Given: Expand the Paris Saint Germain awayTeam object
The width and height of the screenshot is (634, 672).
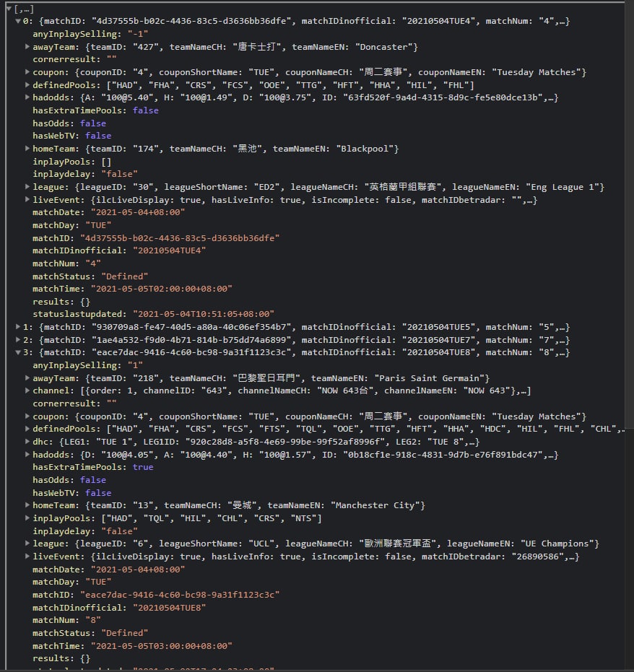Looking at the screenshot, I should click(27, 378).
